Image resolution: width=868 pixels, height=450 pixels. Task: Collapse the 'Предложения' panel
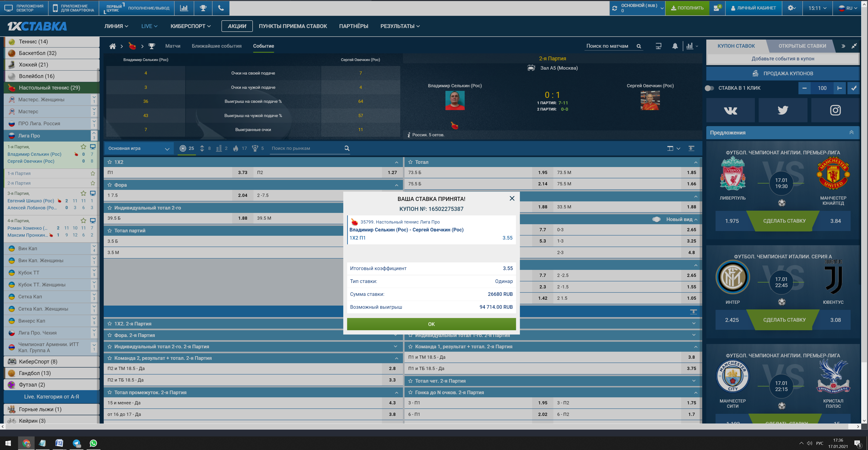[851, 132]
